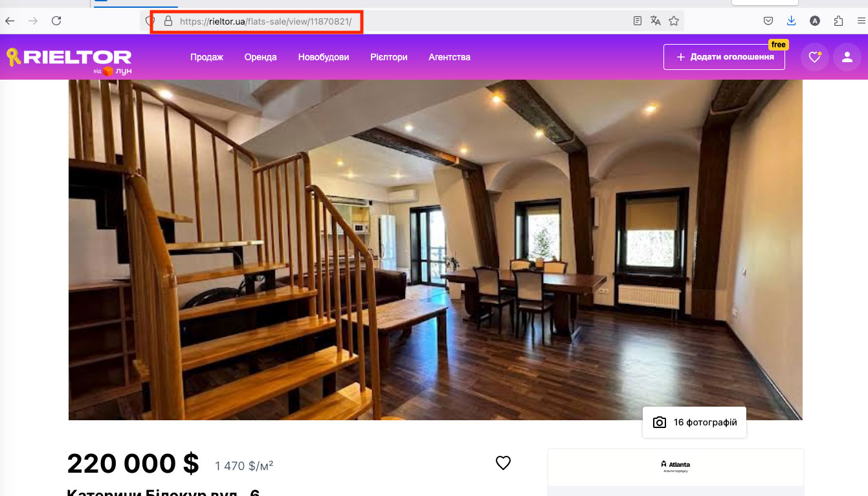Screen dimensions: 868x496
Task: Open the Продаж menu
Action: 206,57
